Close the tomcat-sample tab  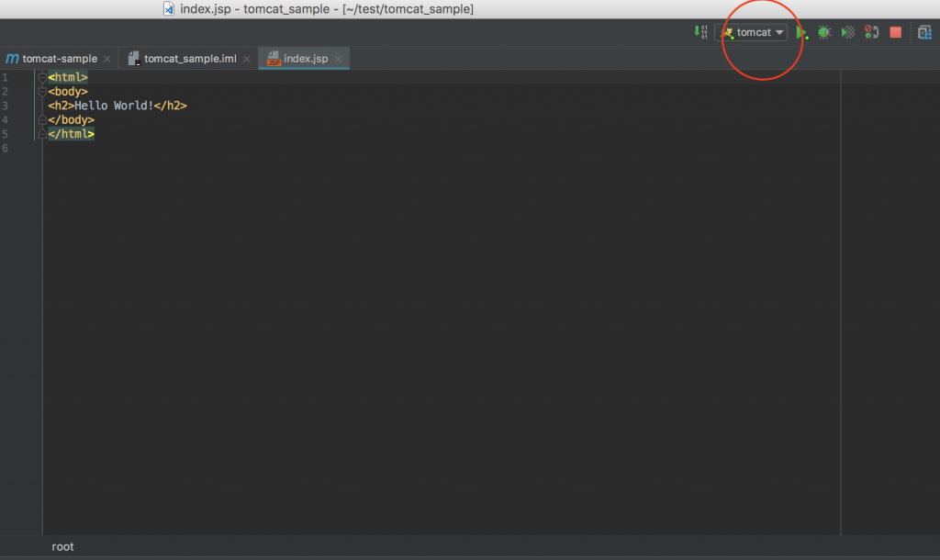(x=107, y=59)
